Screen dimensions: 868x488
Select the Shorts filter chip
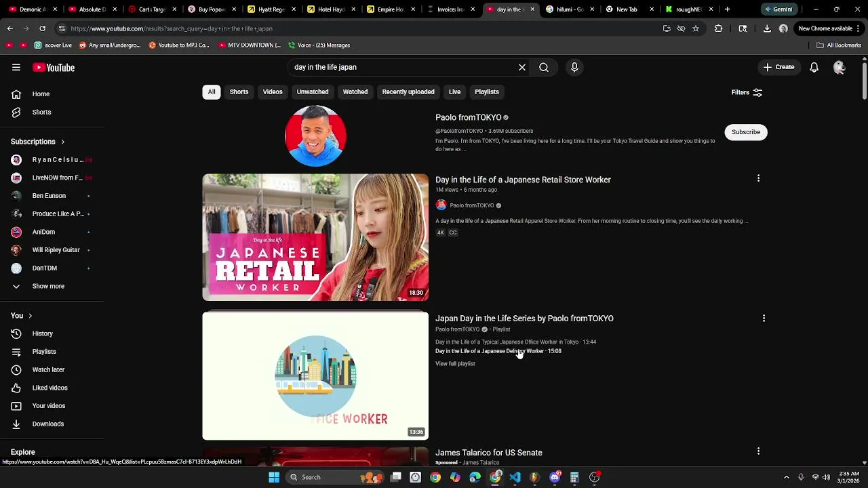pyautogui.click(x=239, y=92)
